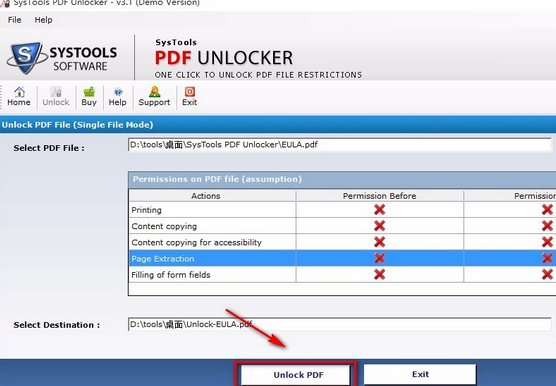Click the Permission Before column header
The height and width of the screenshot is (386, 556).
[379, 196]
